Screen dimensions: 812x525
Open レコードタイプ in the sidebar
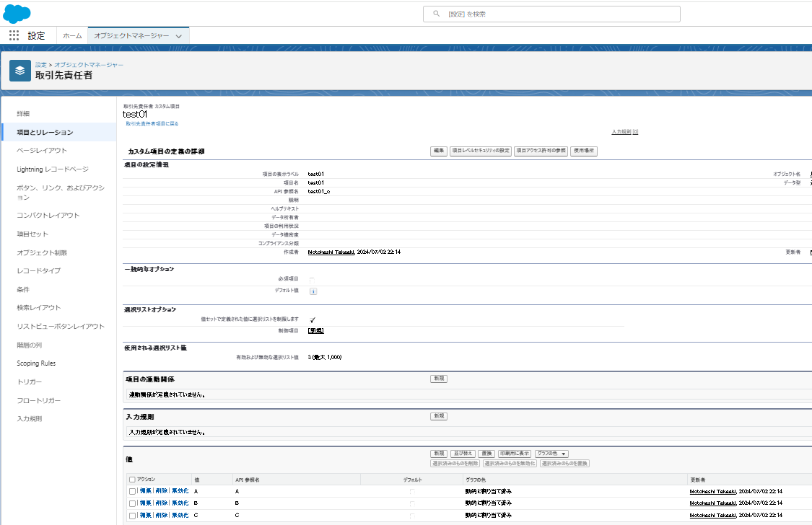tap(39, 270)
